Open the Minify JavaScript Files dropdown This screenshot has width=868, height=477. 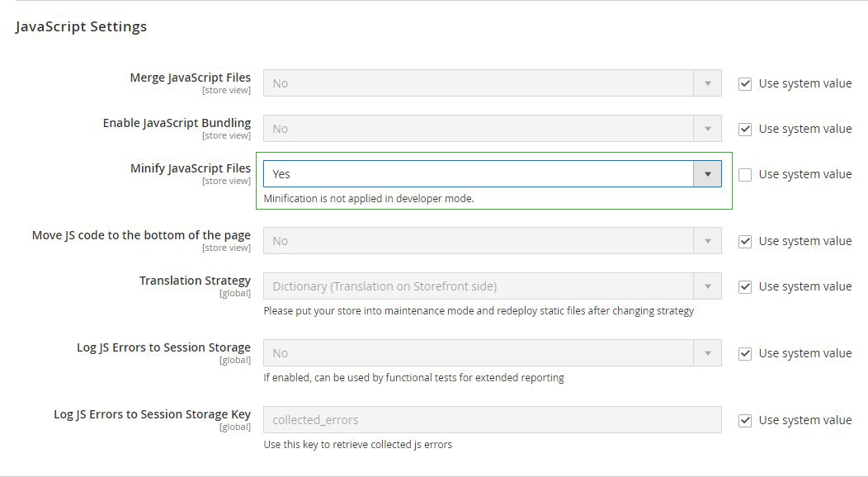(492, 174)
